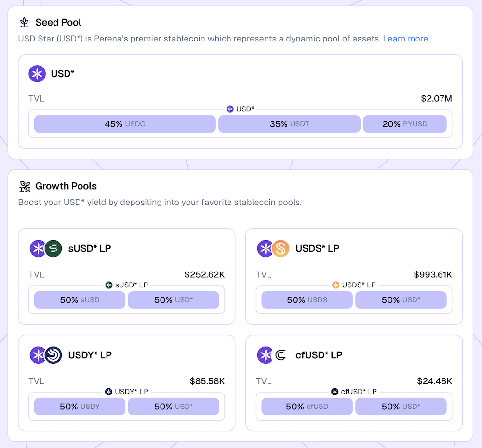This screenshot has width=482, height=448.
Task: Select the 20% PYUSD allocation segment
Action: click(405, 124)
